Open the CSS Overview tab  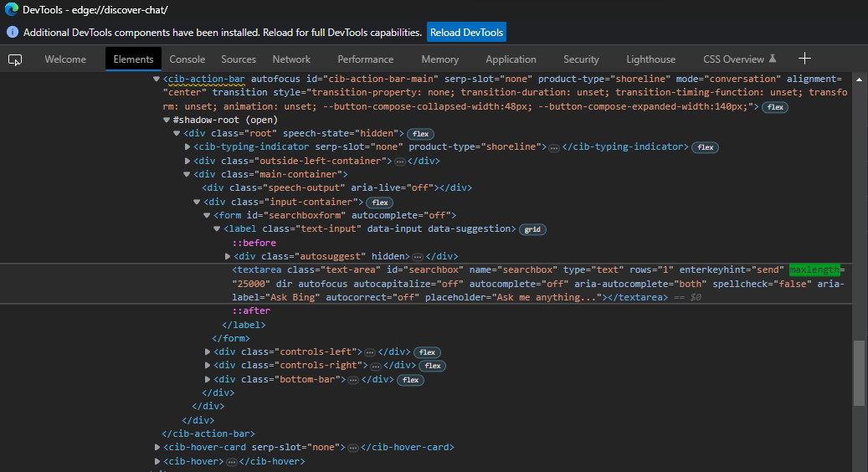[x=733, y=59]
